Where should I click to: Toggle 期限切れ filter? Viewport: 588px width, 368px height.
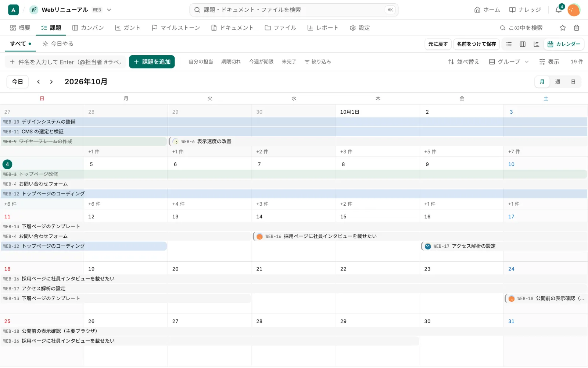point(231,62)
